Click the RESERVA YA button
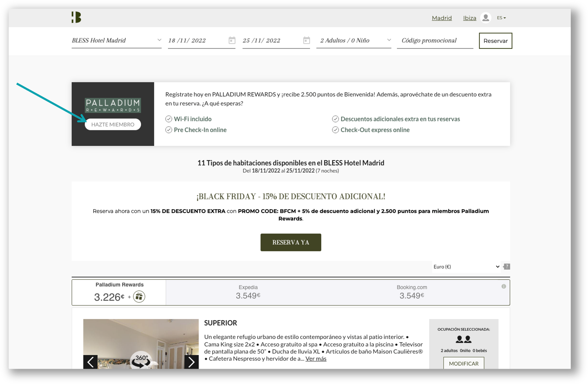The image size is (588, 384). pos(291,242)
